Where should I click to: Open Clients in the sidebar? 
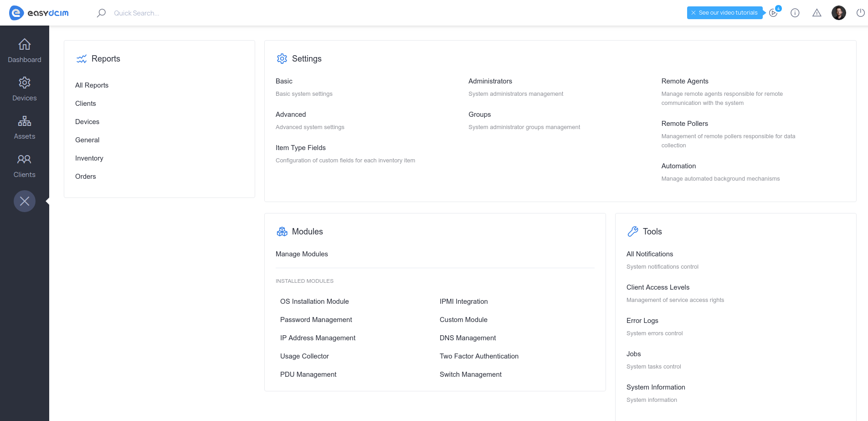25,166
